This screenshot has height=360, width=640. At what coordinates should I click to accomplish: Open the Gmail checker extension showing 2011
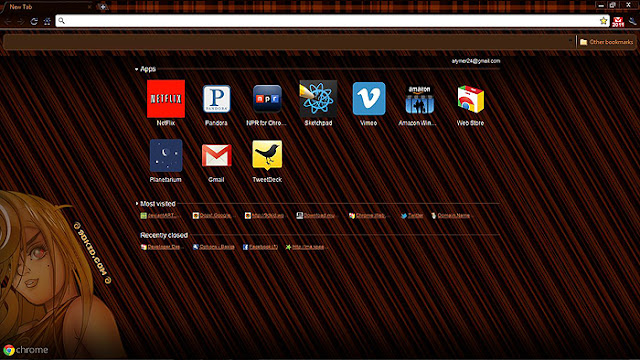(x=618, y=22)
